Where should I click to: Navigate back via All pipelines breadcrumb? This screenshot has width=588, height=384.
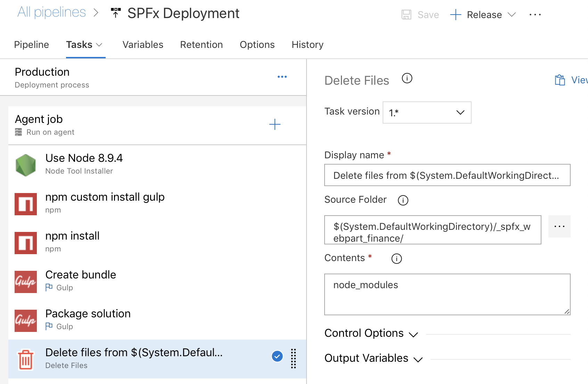point(51,12)
